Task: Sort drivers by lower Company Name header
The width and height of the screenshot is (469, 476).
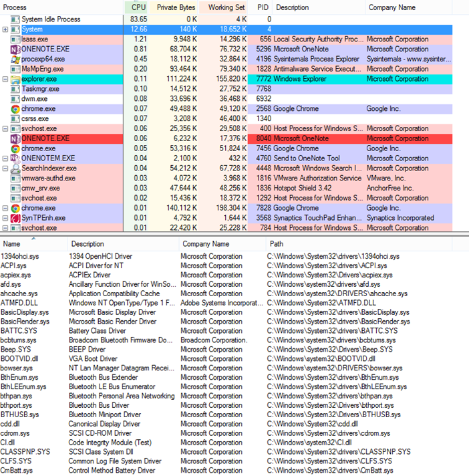Action: pyautogui.click(x=222, y=244)
